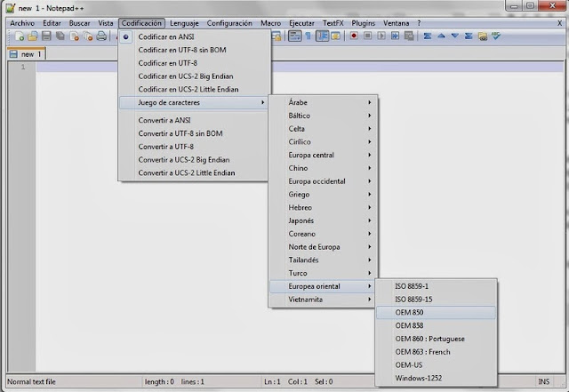This screenshot has width=569, height=392.
Task: Toggle Show all characters pilcrow icon
Action: 309,36
